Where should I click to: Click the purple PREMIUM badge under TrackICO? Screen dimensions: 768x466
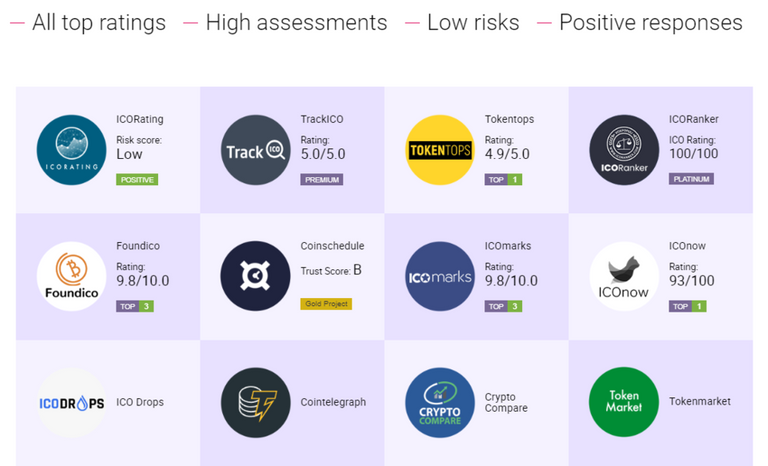(x=321, y=180)
